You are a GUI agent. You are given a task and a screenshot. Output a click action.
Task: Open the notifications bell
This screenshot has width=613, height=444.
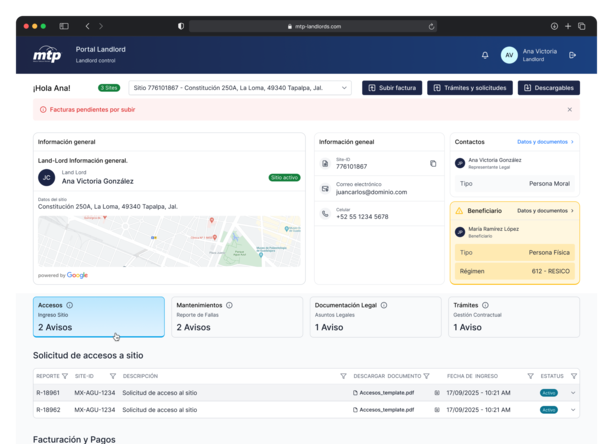(485, 55)
